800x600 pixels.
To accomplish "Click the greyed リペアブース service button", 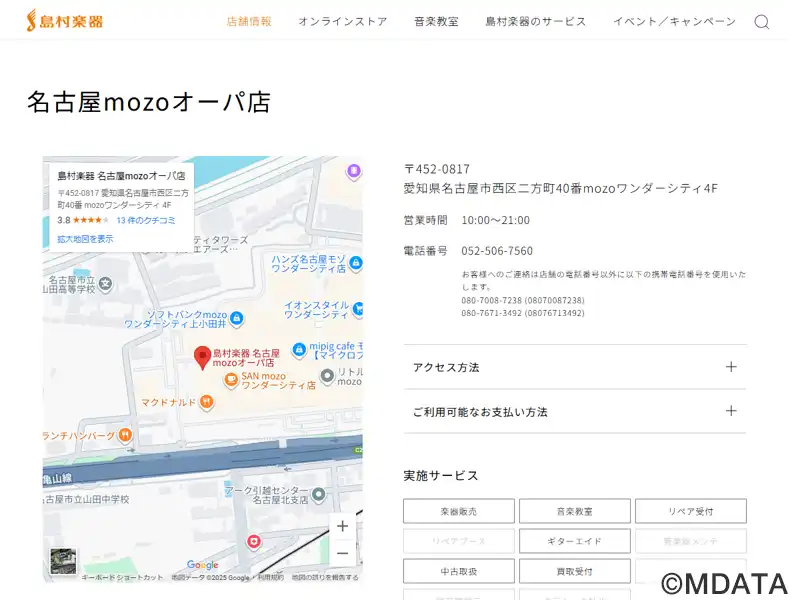I will [x=459, y=541].
